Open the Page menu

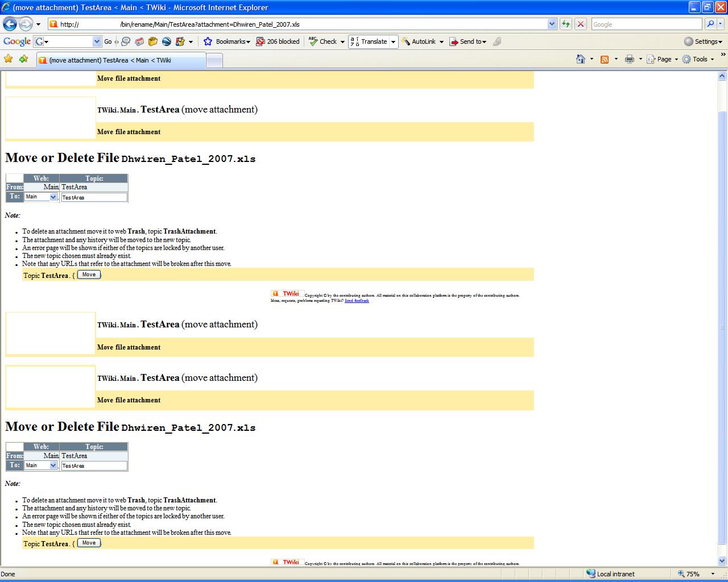[x=663, y=59]
